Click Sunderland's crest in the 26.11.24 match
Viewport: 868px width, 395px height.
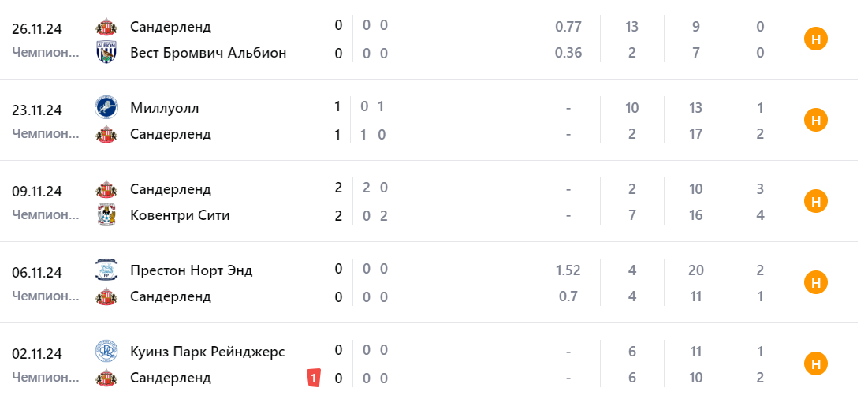pyautogui.click(x=106, y=26)
